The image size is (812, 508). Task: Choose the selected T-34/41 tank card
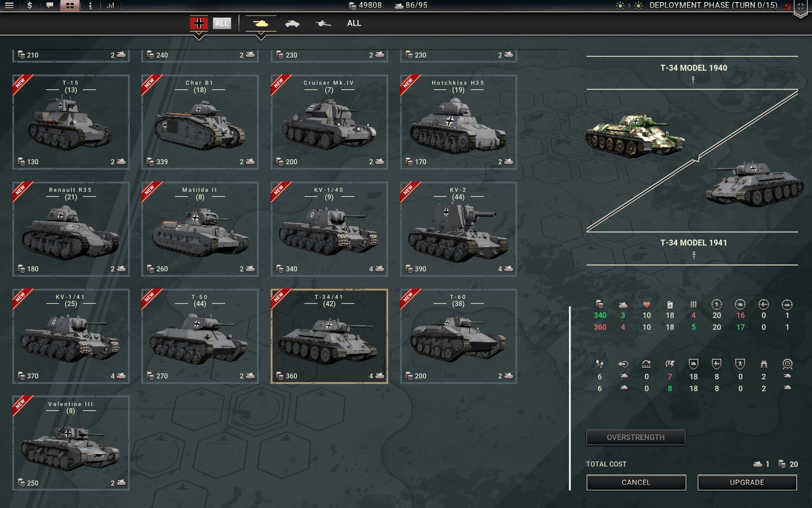coord(329,336)
